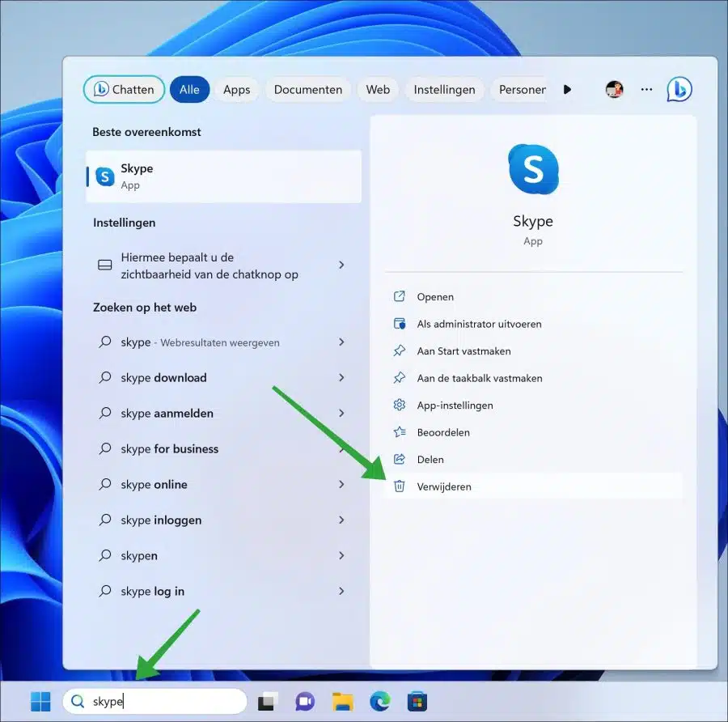Image resolution: width=728 pixels, height=722 pixels.
Task: Show more filter tabs with the arrow
Action: click(x=567, y=89)
